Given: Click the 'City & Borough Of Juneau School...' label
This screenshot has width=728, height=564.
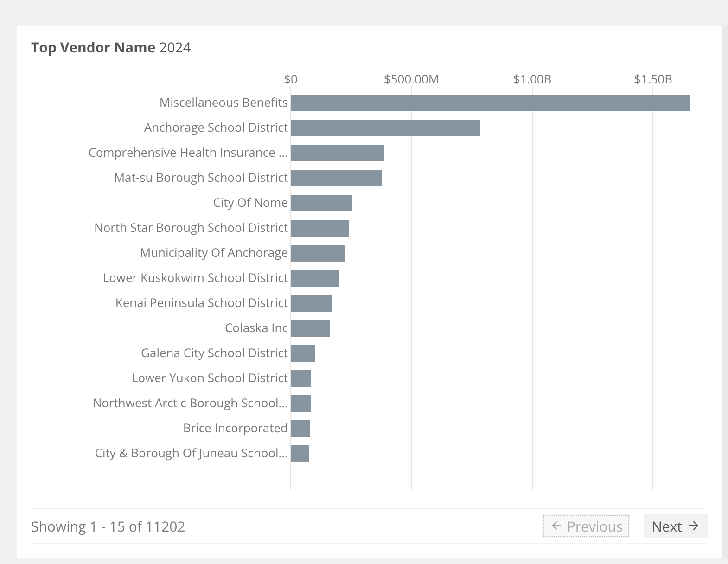Looking at the screenshot, I should point(191,453).
